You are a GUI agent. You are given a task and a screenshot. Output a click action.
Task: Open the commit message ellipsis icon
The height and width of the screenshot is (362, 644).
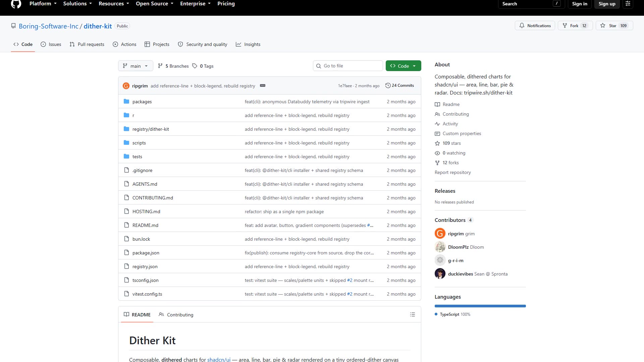tap(263, 85)
